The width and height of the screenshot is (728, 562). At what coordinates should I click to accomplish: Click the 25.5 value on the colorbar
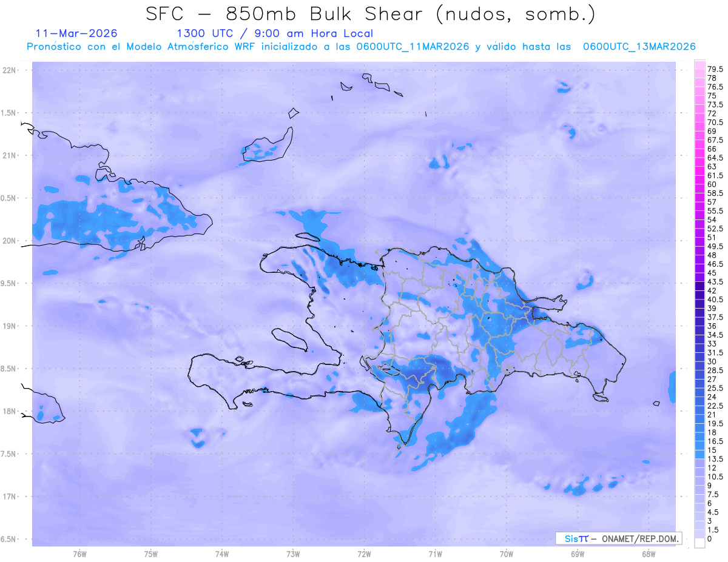click(x=715, y=388)
